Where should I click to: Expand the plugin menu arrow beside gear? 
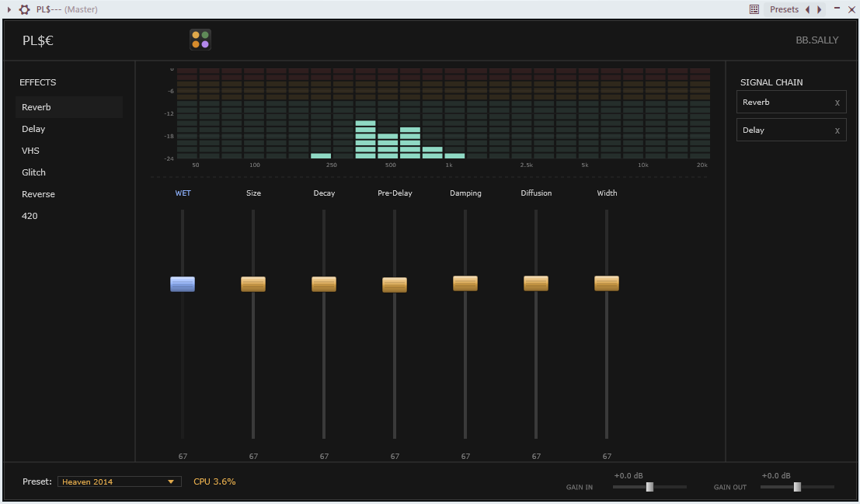tap(9, 9)
